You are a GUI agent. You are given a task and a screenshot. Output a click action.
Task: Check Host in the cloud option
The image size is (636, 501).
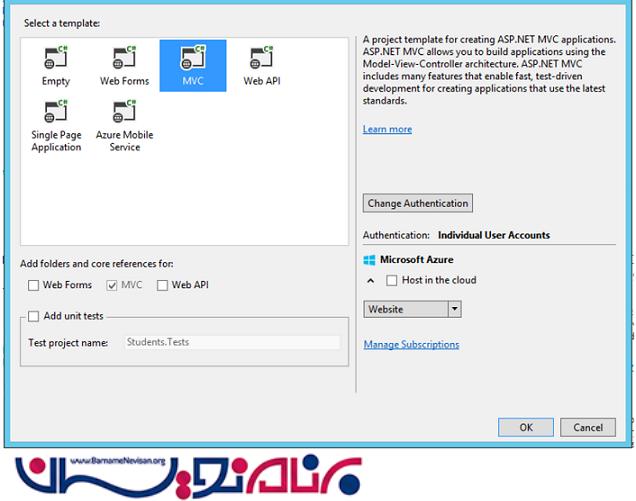pos(391,280)
